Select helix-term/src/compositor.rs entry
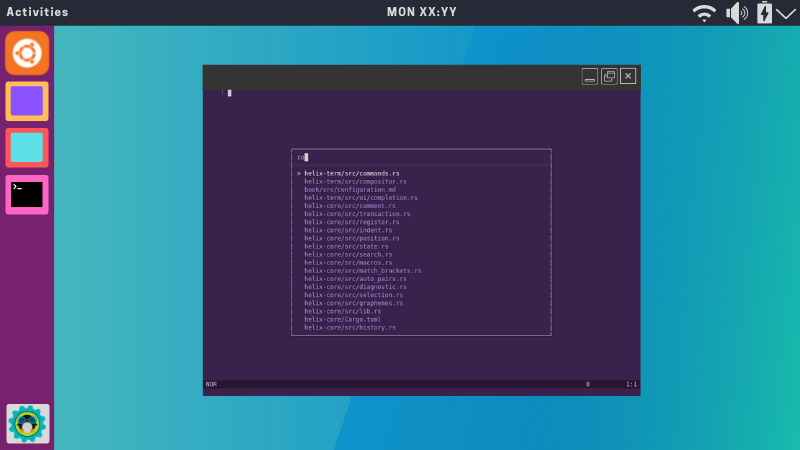The height and width of the screenshot is (450, 800). tap(356, 182)
